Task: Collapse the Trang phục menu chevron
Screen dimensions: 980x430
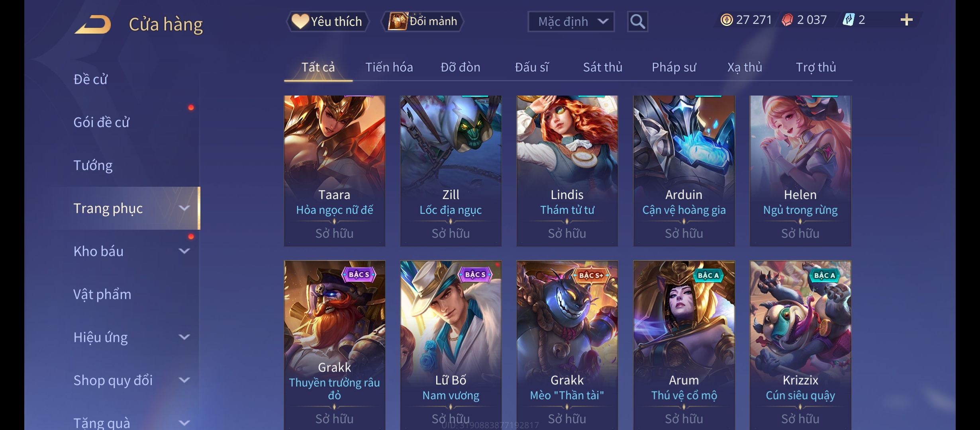Action: (x=184, y=208)
